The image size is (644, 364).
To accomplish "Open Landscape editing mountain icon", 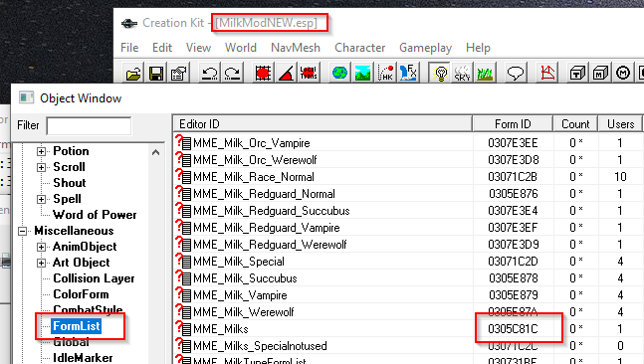I will click(x=362, y=74).
